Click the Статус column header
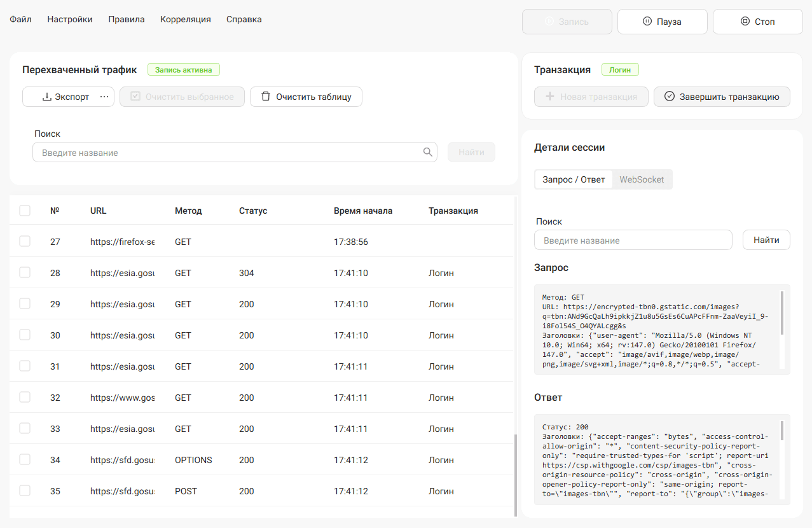812x528 pixels. tap(253, 211)
